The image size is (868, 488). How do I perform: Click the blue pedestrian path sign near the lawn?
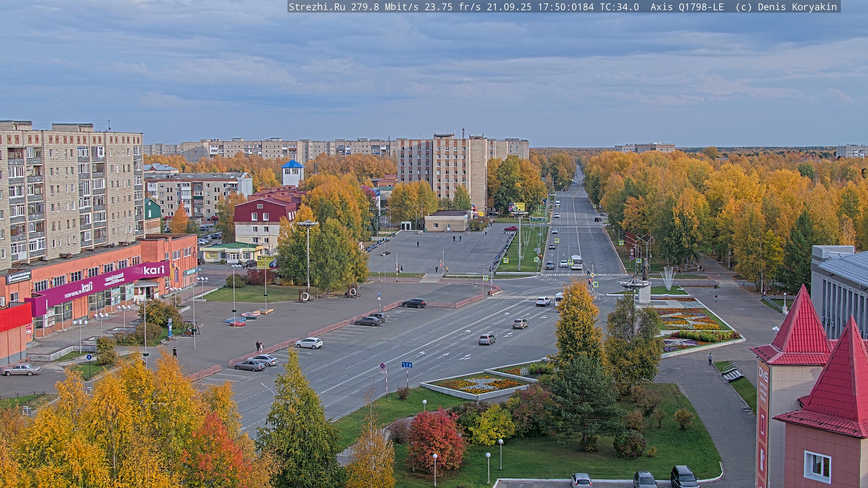(89, 357)
